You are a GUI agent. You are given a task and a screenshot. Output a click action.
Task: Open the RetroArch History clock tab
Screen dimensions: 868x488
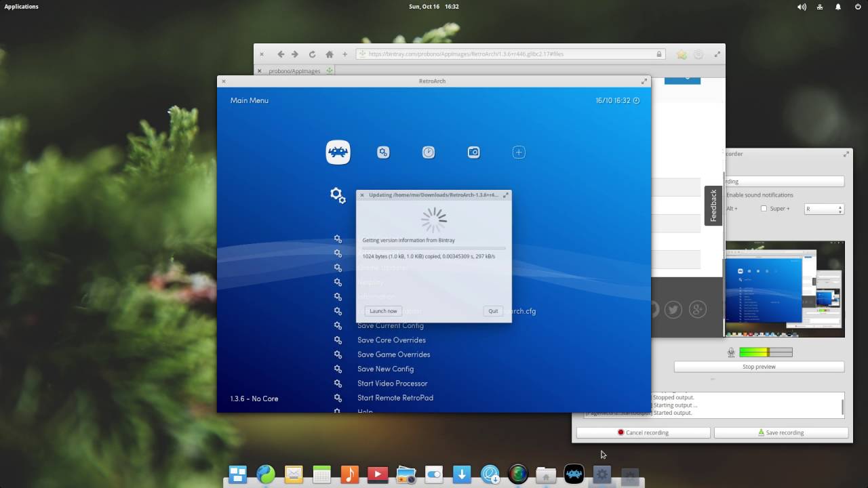[429, 152]
